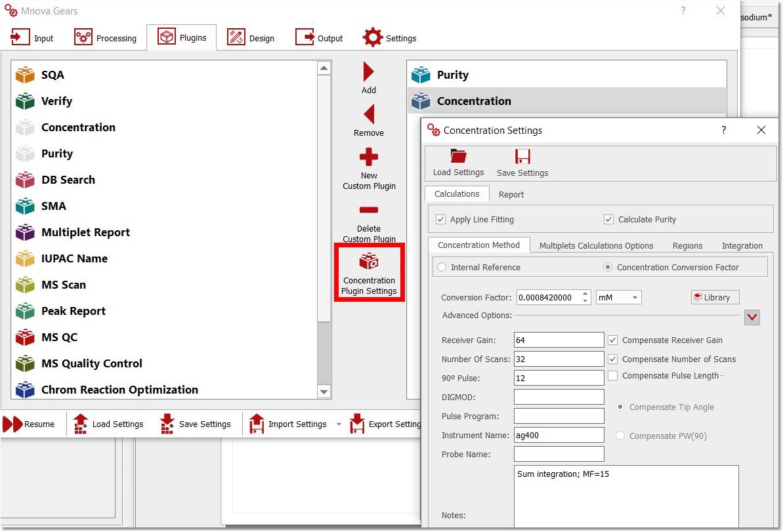Toggle Apply Line Fitting checkbox
Screen dimensions: 783x532
(440, 220)
